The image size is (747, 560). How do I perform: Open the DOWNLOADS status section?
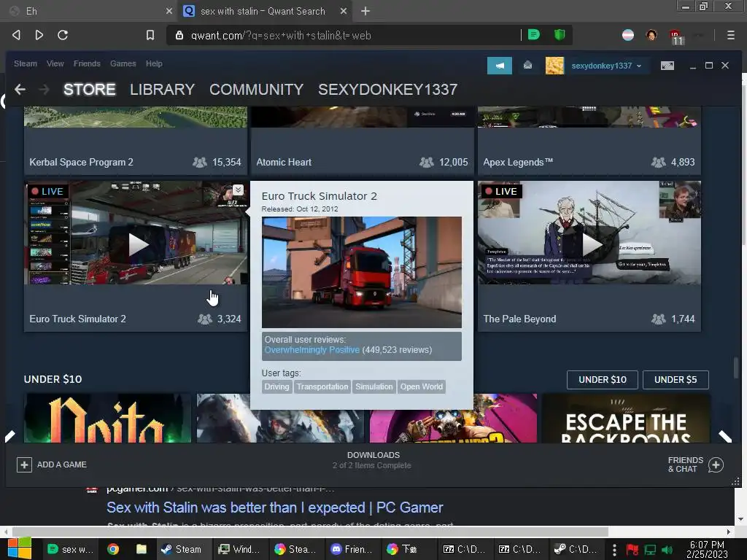[x=373, y=460]
